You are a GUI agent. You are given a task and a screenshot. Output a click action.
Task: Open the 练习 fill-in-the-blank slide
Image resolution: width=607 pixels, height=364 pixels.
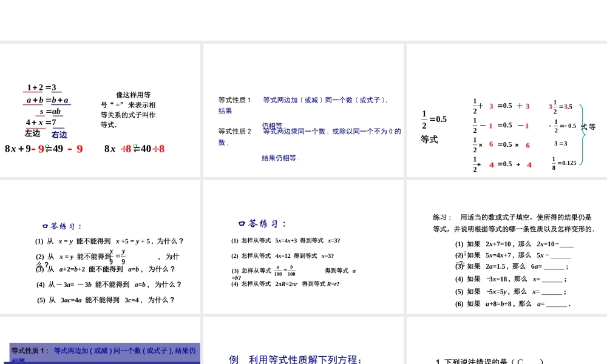[x=507, y=247]
